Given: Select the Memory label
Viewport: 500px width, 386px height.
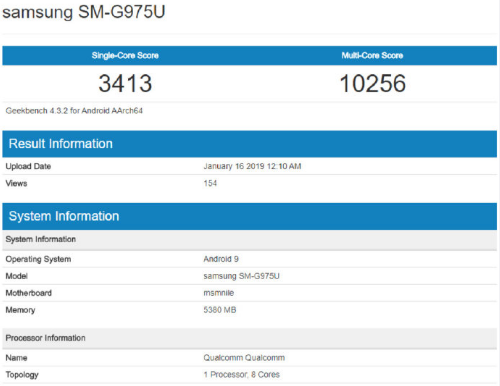Looking at the screenshot, I should [x=20, y=310].
